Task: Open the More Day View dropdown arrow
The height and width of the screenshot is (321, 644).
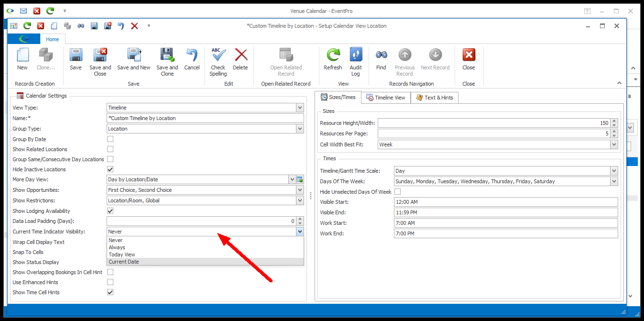Action: tap(292, 179)
